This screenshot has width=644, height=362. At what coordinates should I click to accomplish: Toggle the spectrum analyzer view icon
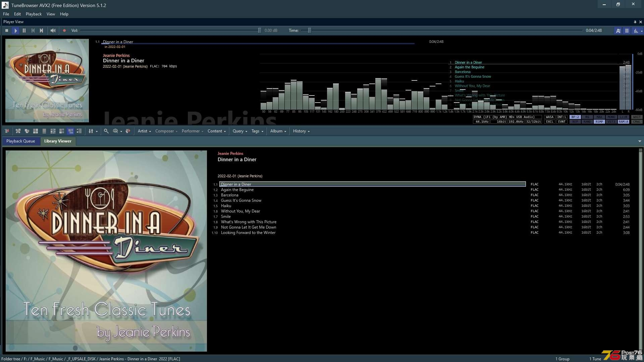tap(635, 31)
